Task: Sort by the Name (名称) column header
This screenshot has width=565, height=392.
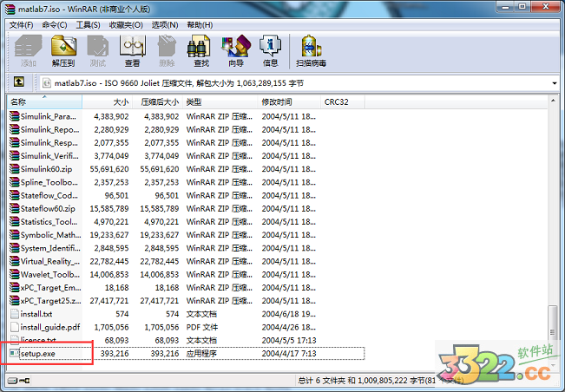Action: tap(44, 101)
